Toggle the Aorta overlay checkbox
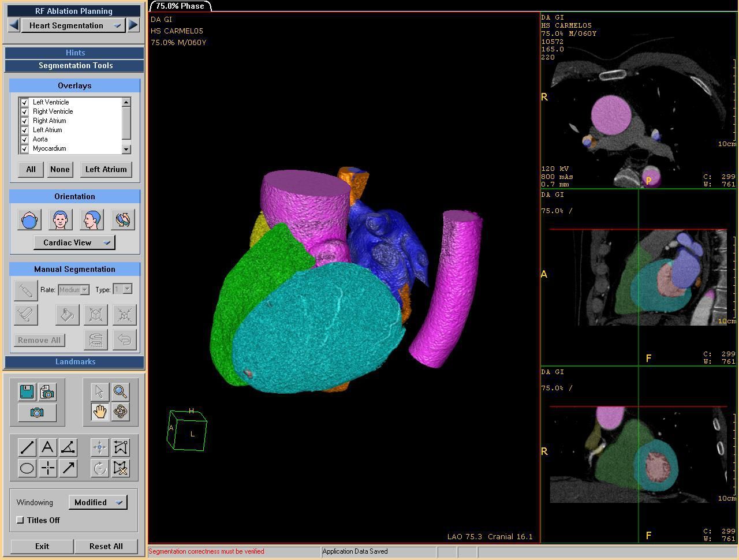The height and width of the screenshot is (560, 739). [25, 139]
